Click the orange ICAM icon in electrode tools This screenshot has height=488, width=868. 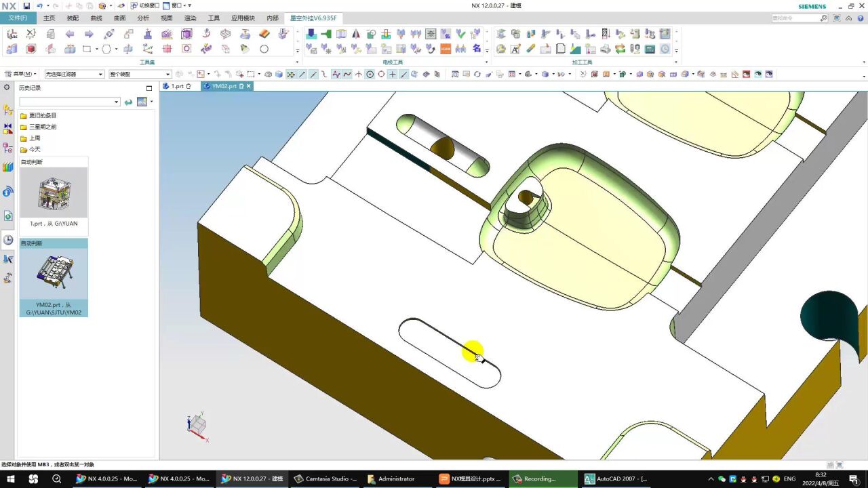coord(446,49)
